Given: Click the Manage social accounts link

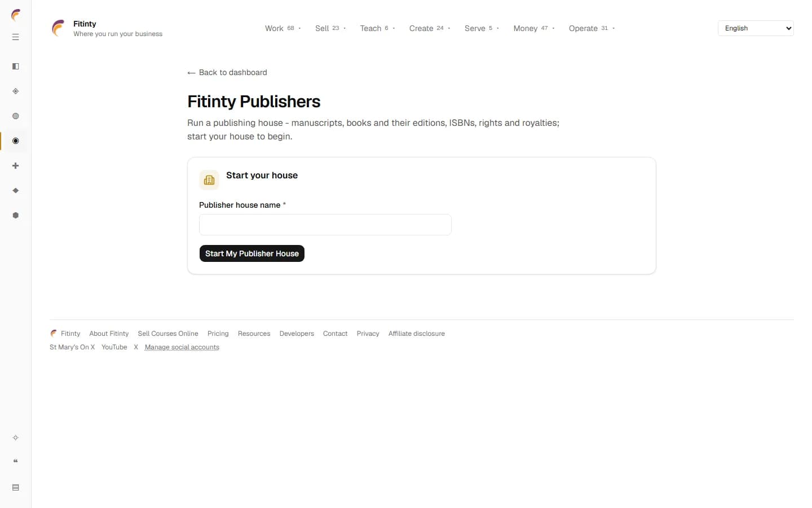Looking at the screenshot, I should pos(182,347).
